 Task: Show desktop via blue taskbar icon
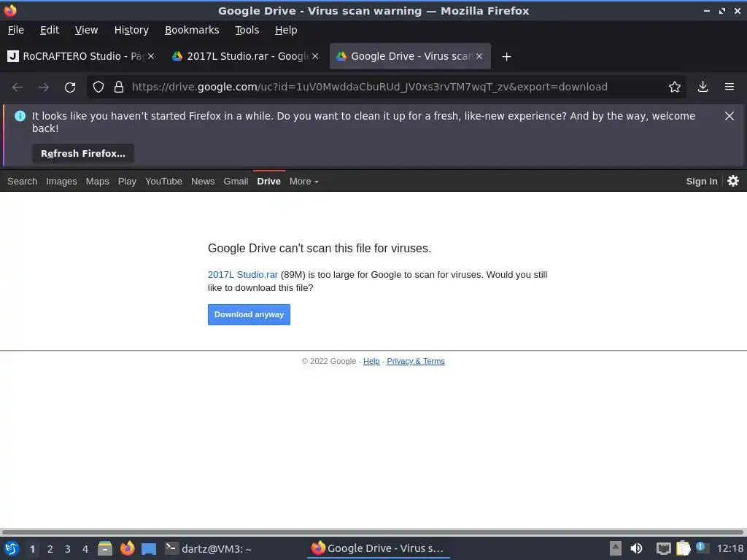[x=149, y=549]
